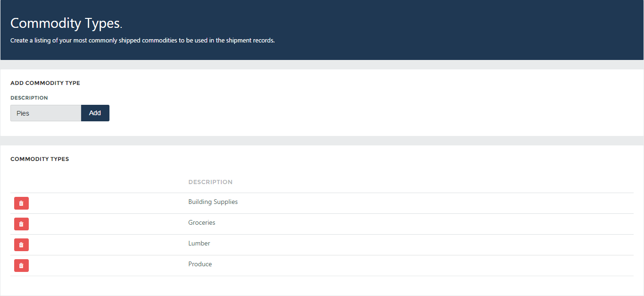Click the COMMODITY TYPES list section heading
This screenshot has width=644, height=296.
(x=40, y=159)
